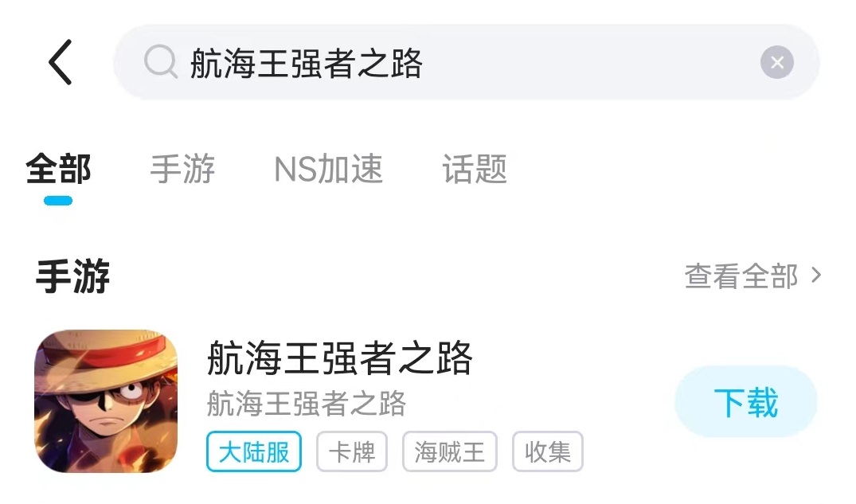Screen dimensions: 856x504
Task: Select the blue 大陆服 tag
Action: pos(254,452)
